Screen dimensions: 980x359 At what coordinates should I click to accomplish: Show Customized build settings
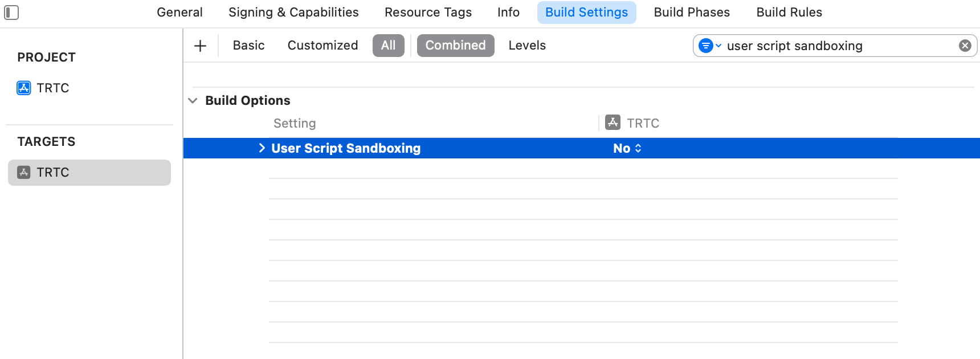click(322, 46)
